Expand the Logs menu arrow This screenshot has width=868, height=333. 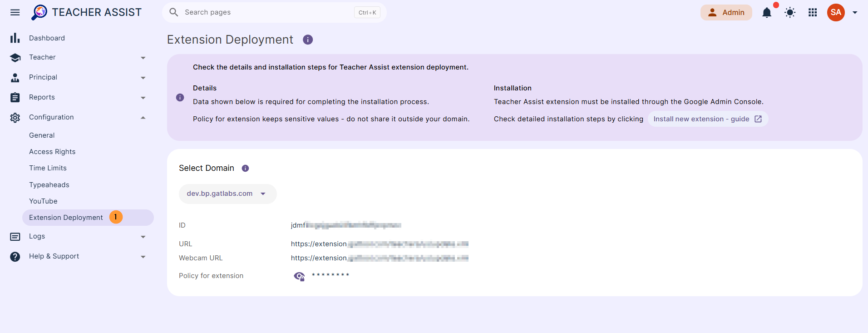[x=143, y=237]
